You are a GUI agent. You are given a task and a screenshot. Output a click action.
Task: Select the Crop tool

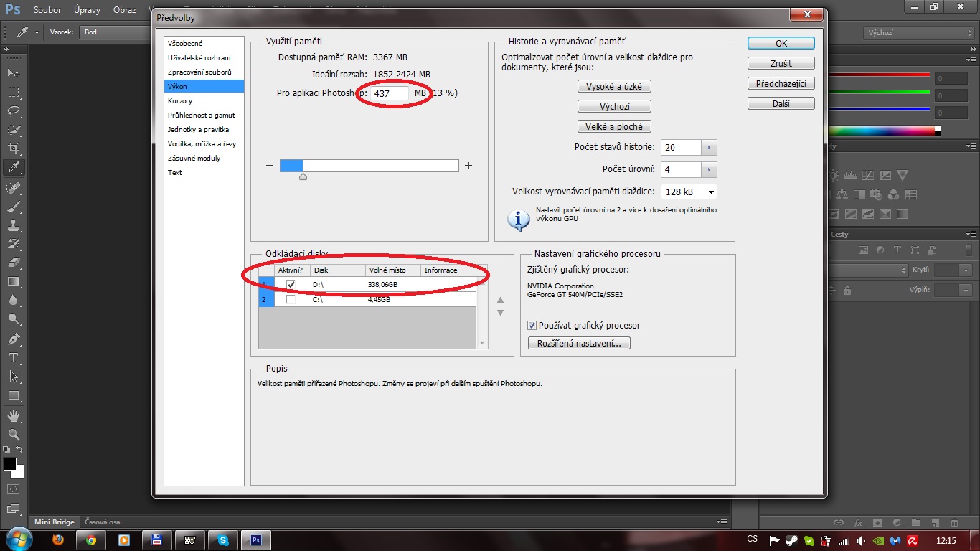pyautogui.click(x=14, y=149)
